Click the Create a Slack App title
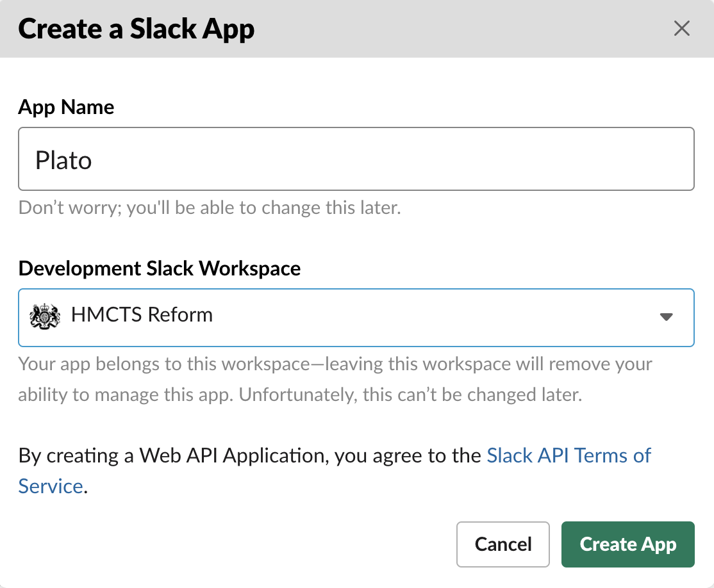The image size is (714, 588). [x=137, y=29]
